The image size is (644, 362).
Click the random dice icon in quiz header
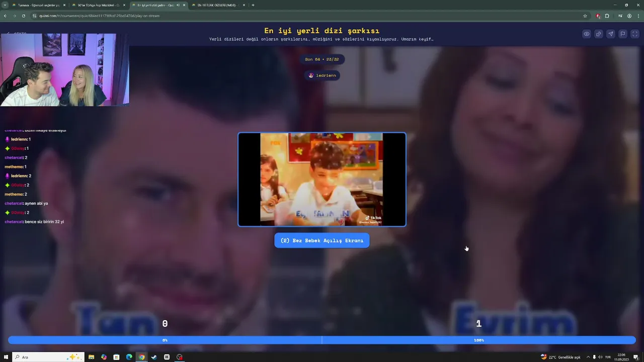(599, 34)
